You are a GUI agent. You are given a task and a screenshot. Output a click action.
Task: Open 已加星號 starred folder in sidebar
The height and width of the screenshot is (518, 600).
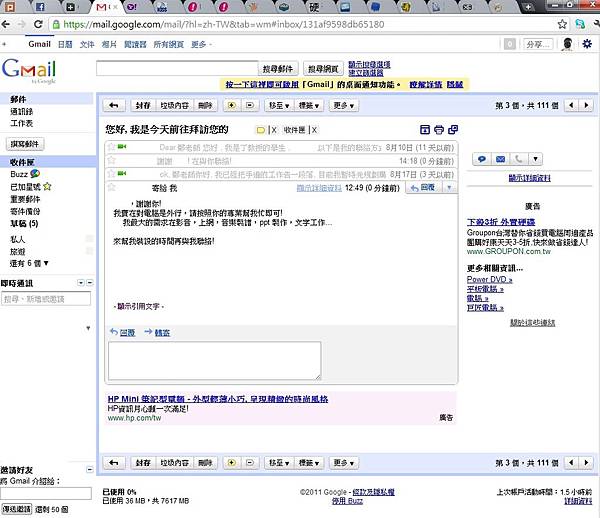click(31, 187)
